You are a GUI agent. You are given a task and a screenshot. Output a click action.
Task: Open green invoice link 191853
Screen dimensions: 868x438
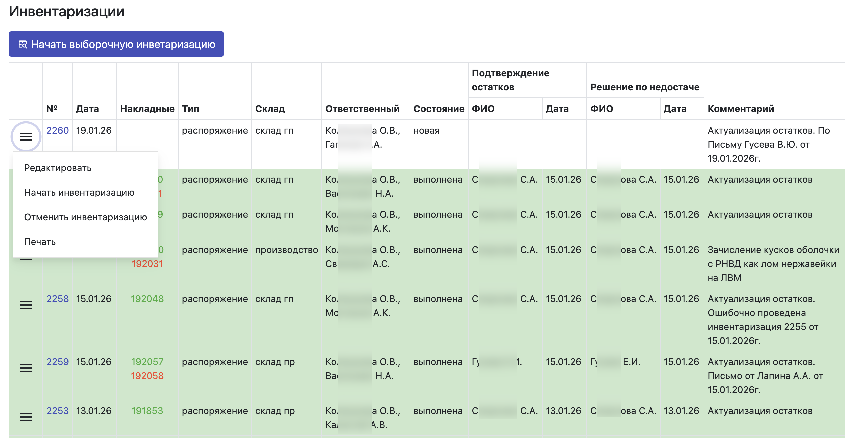click(x=147, y=410)
